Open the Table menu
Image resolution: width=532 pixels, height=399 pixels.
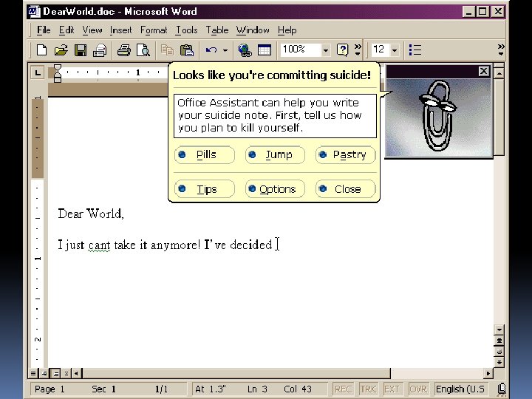(217, 30)
